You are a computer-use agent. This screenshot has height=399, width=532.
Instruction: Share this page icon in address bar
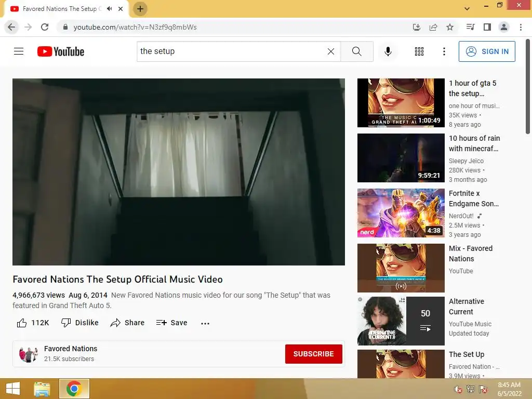[433, 27]
